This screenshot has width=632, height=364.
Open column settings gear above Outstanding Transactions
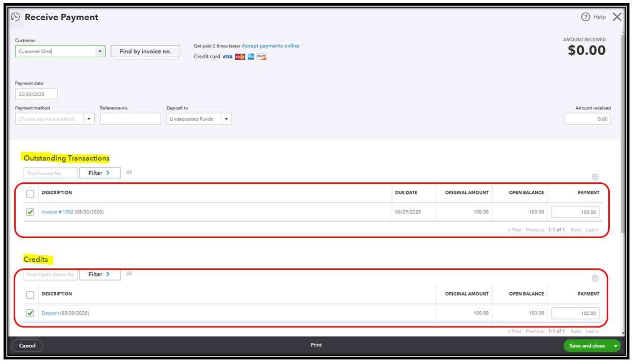pyautogui.click(x=595, y=177)
